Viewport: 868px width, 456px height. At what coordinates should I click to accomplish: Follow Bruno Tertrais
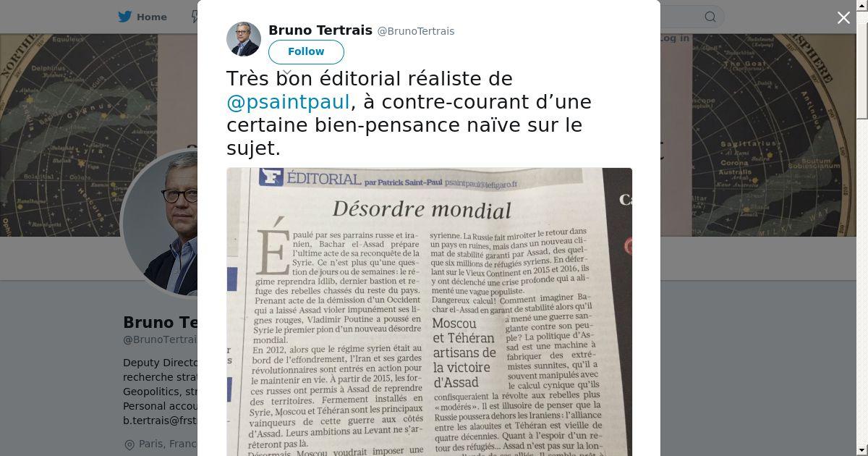coord(306,52)
